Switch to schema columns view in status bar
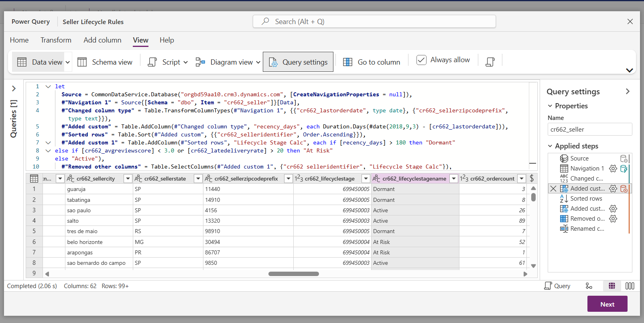644x323 pixels. (630, 286)
